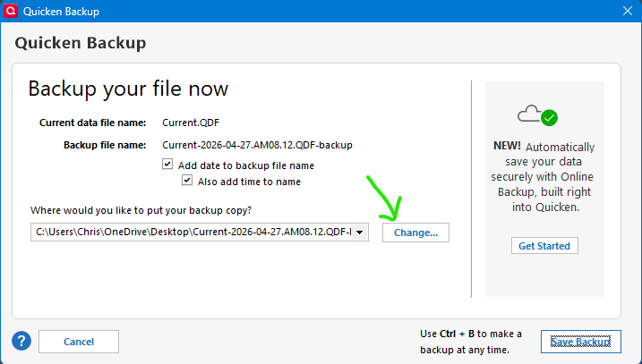Viewport: 642px width, 364px height.
Task: Click the Change... button to pick folder
Action: [415, 233]
